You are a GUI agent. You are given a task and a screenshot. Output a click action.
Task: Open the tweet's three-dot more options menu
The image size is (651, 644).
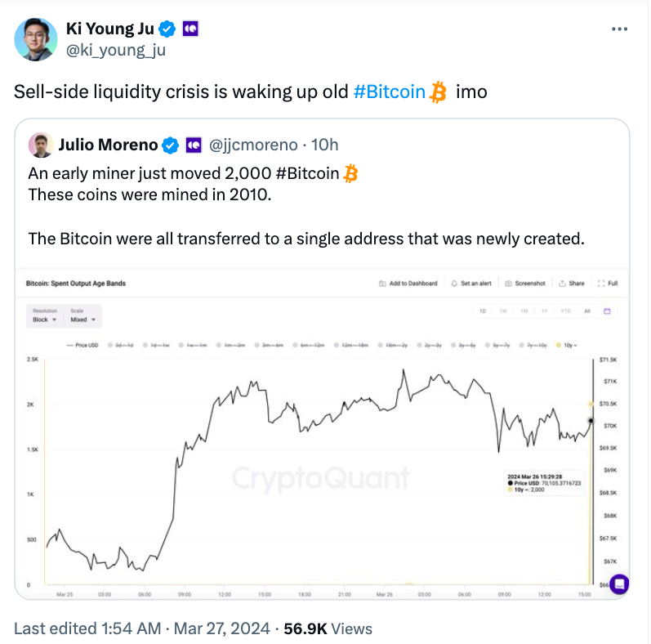point(619,29)
